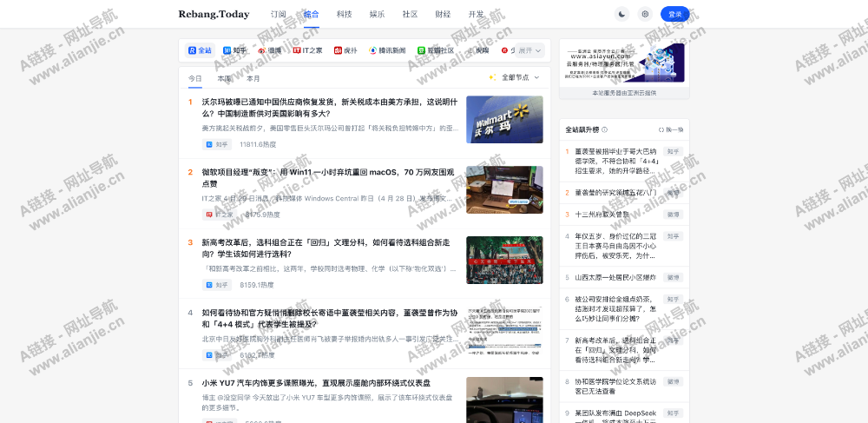Open surge item 被公司安排给全组点奶茶

pyautogui.click(x=616, y=309)
